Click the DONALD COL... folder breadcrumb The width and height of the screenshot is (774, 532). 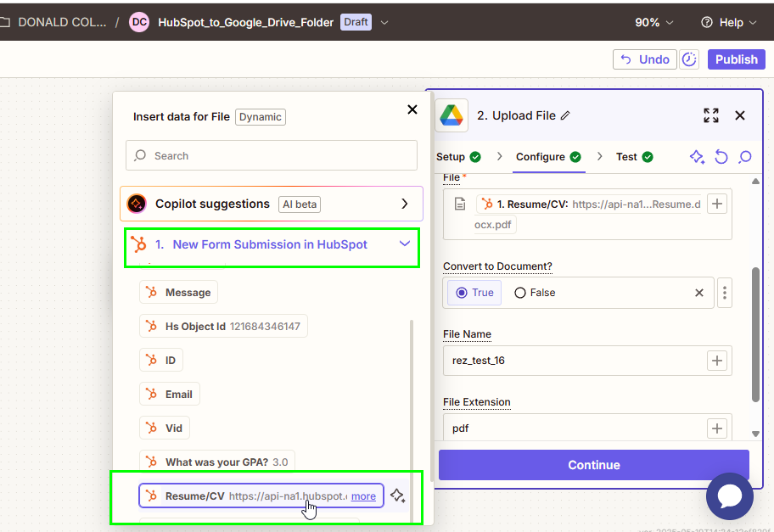point(62,22)
